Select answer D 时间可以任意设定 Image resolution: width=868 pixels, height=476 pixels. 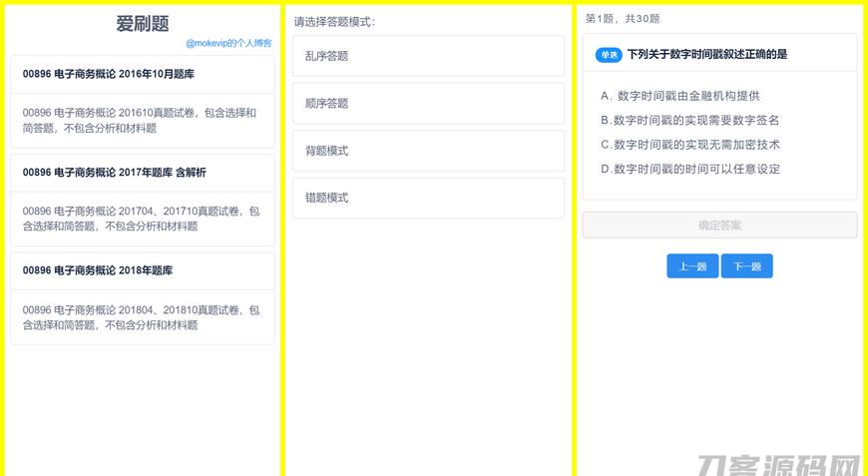click(x=689, y=169)
